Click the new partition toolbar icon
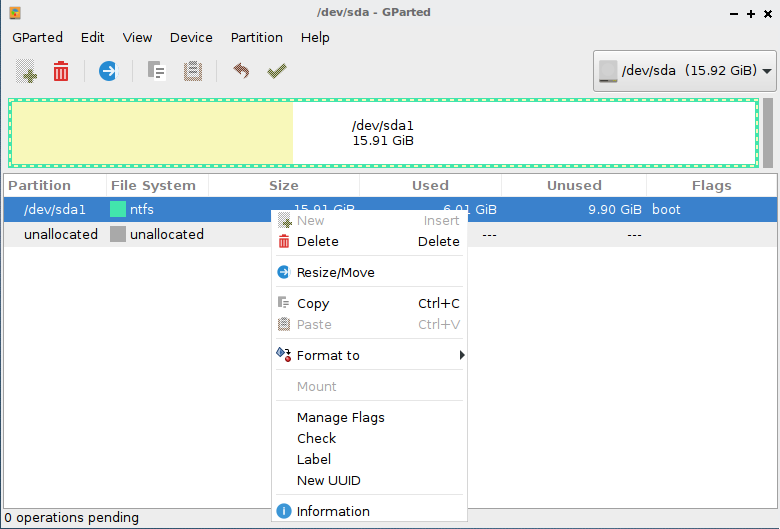Screen dimensions: 780x529 click(x=26, y=71)
